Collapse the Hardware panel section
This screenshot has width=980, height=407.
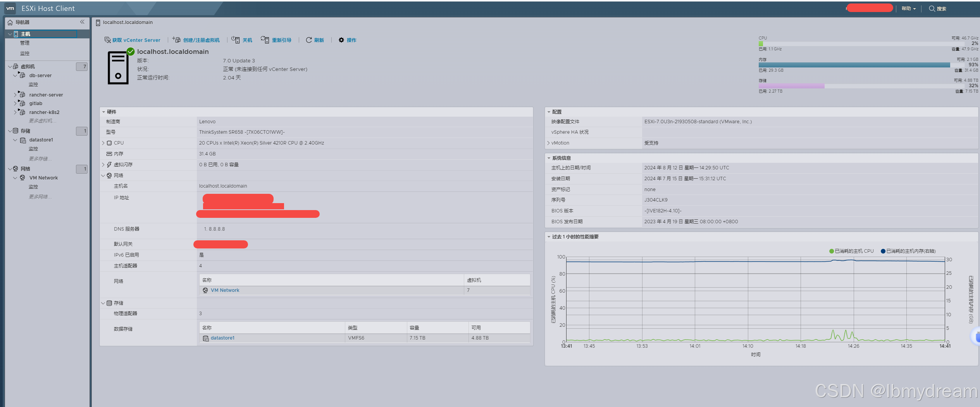pyautogui.click(x=104, y=112)
